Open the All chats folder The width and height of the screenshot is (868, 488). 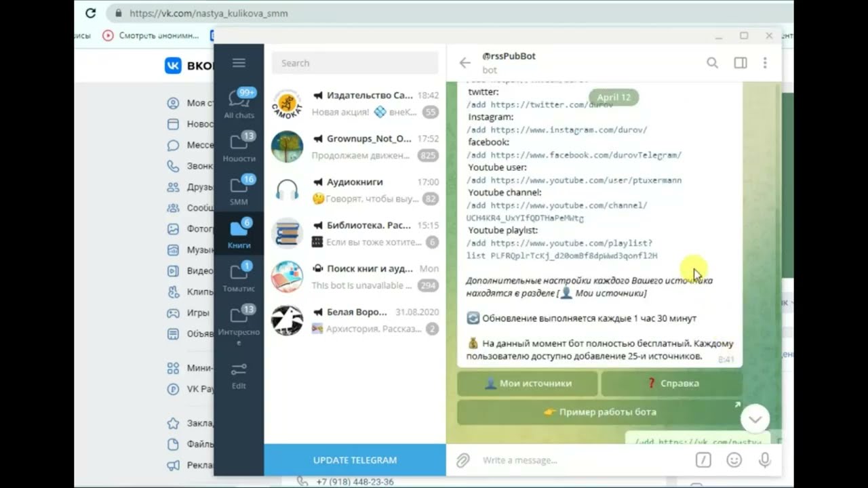pos(239,104)
